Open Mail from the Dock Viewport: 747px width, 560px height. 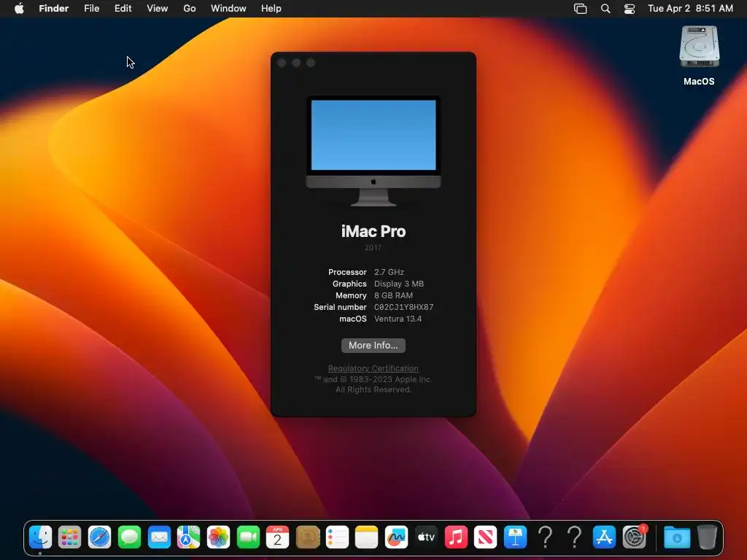pyautogui.click(x=159, y=537)
